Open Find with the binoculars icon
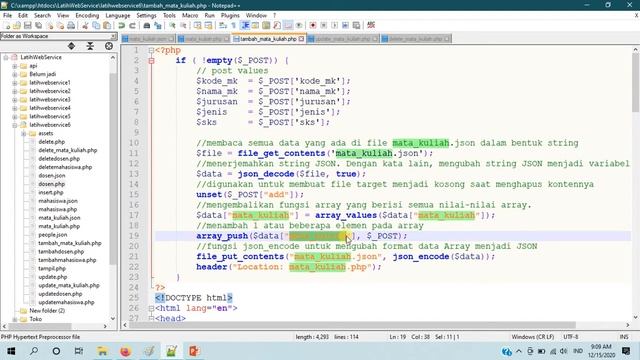The image size is (640, 360). click(x=147, y=25)
